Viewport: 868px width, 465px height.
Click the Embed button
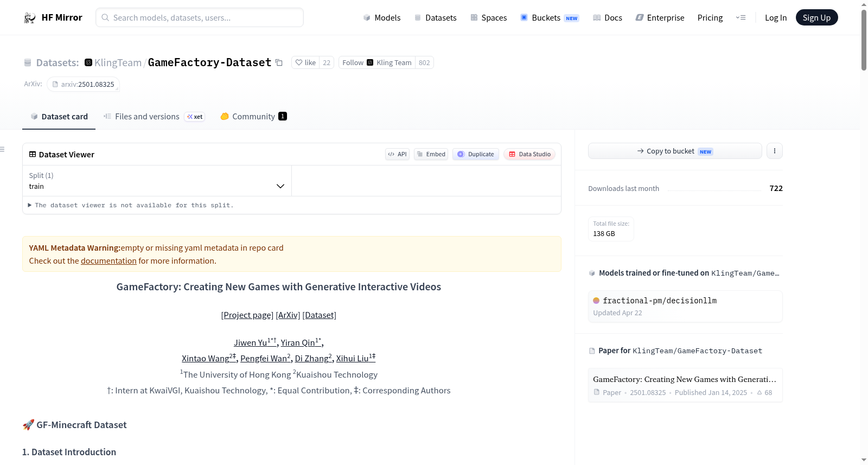tap(431, 154)
